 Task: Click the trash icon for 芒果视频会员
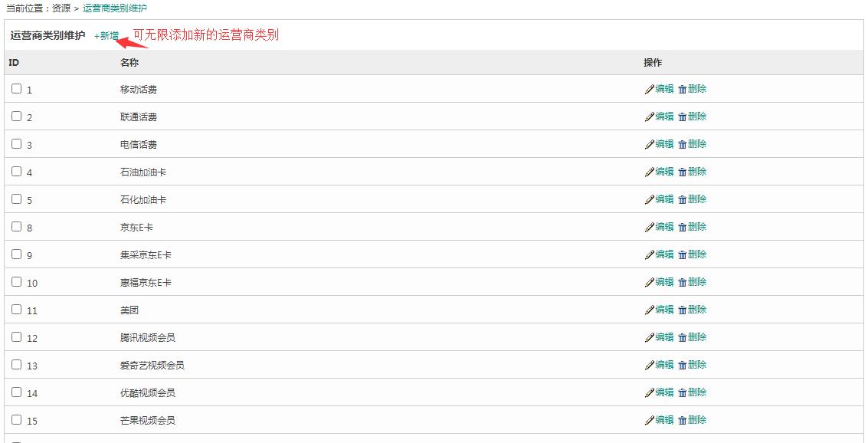click(683, 420)
